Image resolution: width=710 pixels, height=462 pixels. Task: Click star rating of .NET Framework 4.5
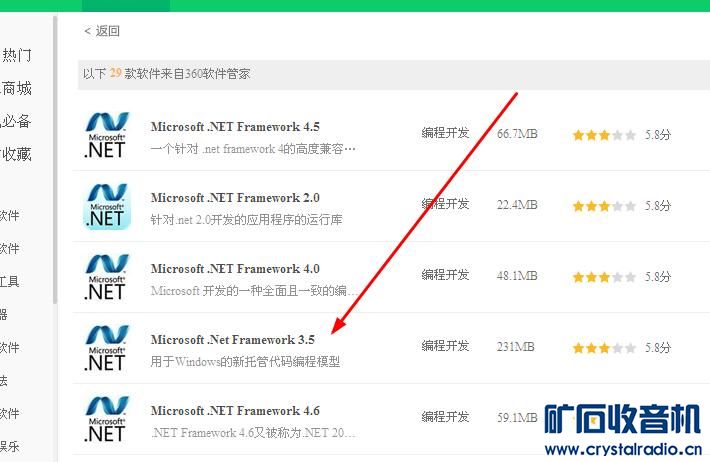[604, 135]
